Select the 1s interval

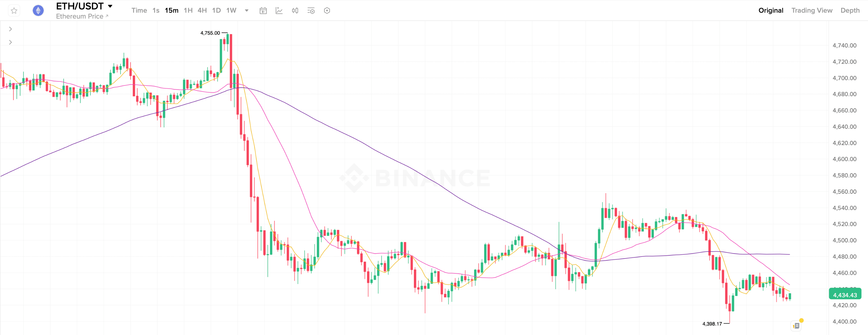click(x=156, y=10)
